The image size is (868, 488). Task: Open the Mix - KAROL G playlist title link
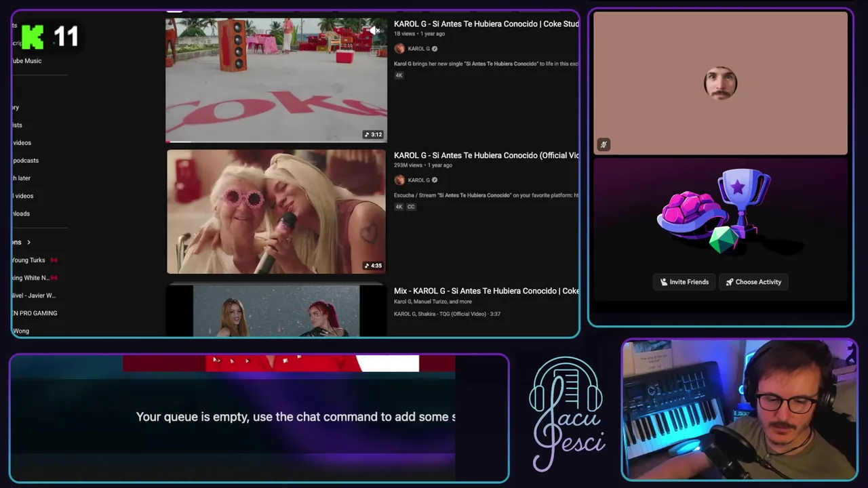pos(486,291)
